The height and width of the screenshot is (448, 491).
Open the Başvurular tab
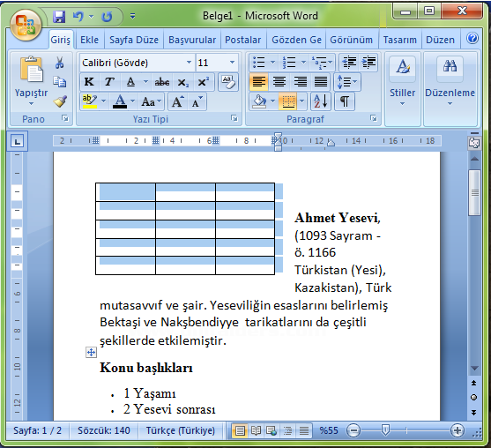click(x=192, y=40)
